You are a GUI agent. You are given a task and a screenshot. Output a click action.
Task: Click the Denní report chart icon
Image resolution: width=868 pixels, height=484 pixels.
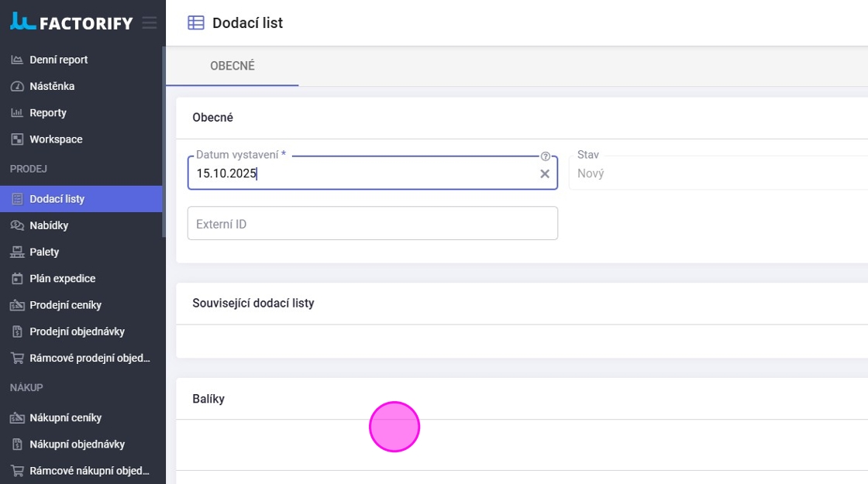[x=17, y=60]
